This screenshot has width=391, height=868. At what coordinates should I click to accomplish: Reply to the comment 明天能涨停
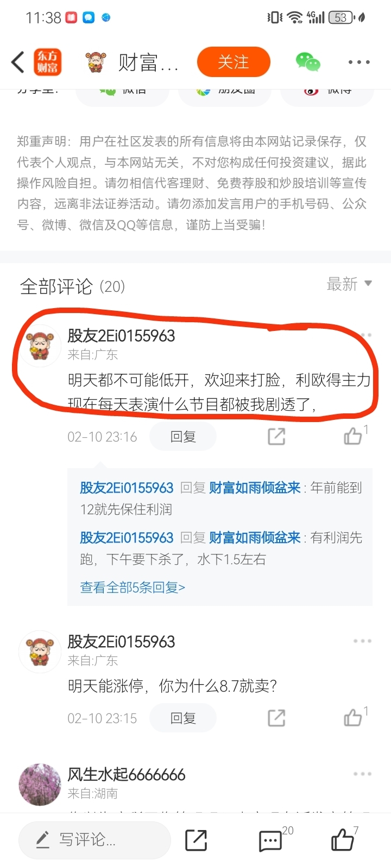[x=183, y=718]
